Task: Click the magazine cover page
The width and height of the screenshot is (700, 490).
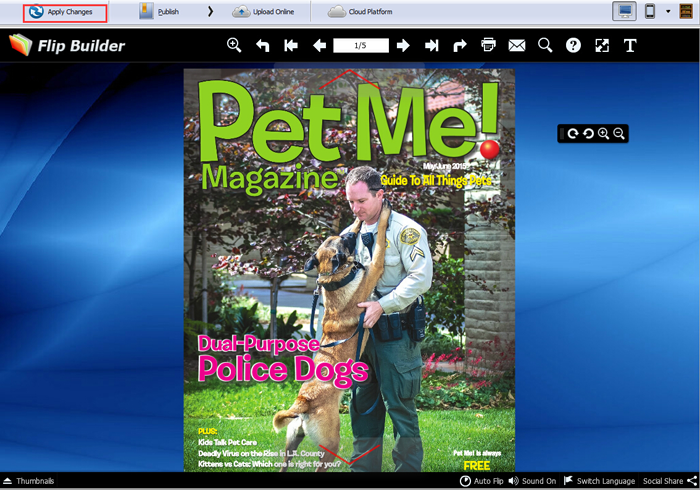Action: pos(349,270)
